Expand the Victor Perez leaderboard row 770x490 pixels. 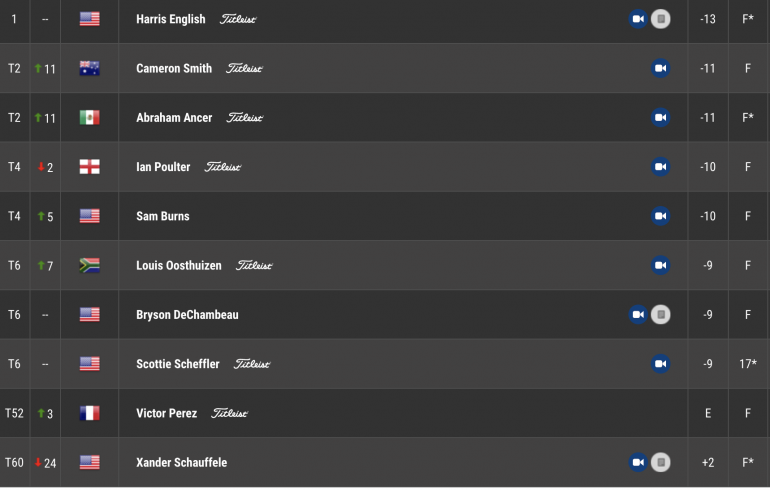[x=385, y=413]
